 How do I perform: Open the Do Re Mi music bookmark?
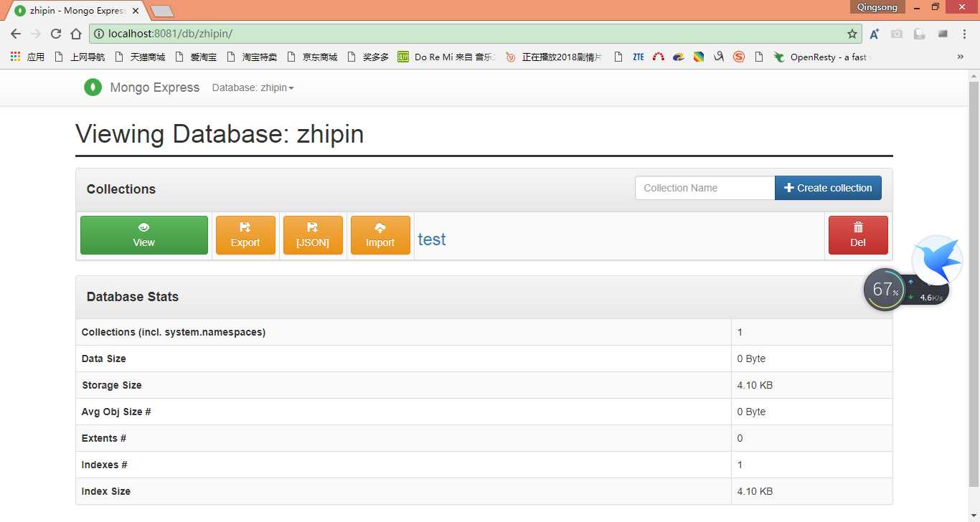[x=446, y=57]
